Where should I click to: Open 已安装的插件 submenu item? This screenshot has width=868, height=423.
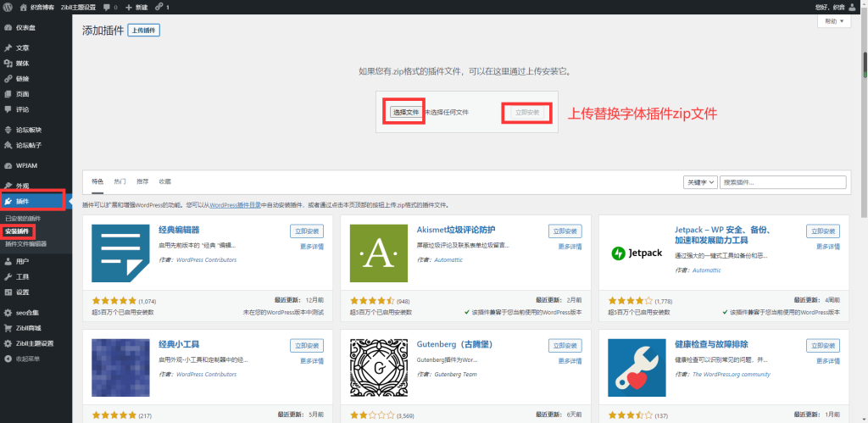pos(22,219)
